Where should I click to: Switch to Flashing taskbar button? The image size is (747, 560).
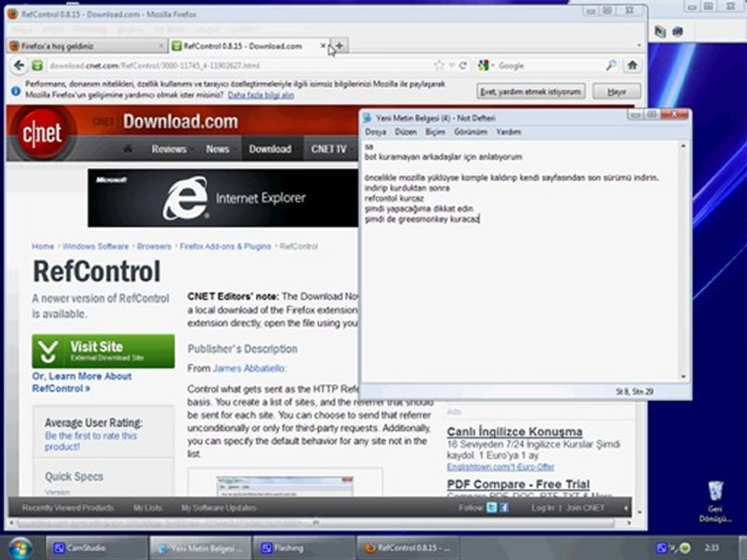tap(303, 548)
